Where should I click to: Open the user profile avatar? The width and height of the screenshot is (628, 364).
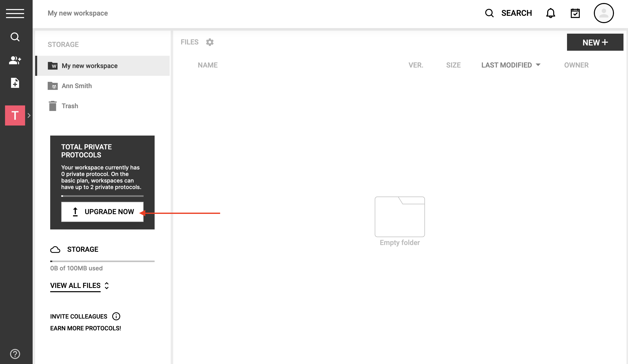click(604, 13)
